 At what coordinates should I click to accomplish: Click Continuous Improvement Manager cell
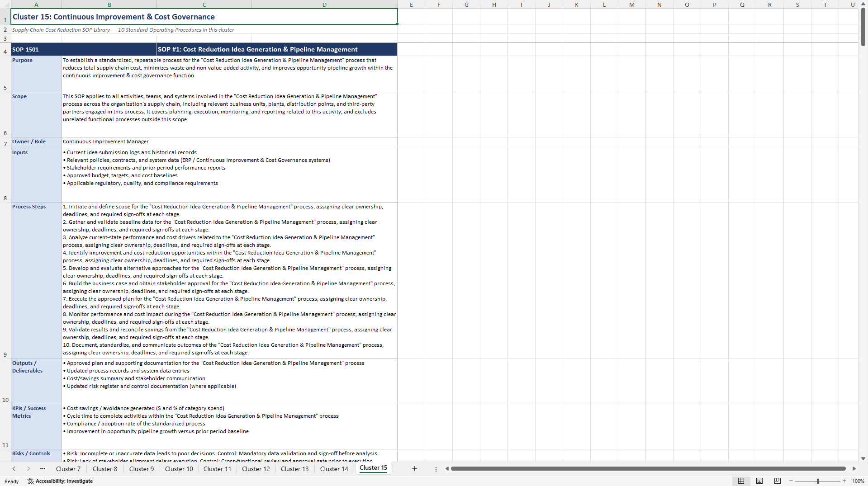pos(229,142)
